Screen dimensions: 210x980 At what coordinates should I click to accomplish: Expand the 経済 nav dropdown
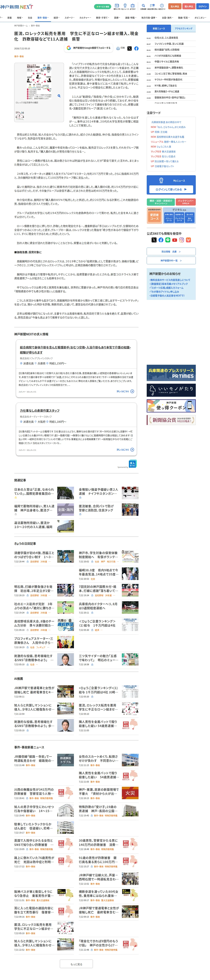click(x=56, y=17)
